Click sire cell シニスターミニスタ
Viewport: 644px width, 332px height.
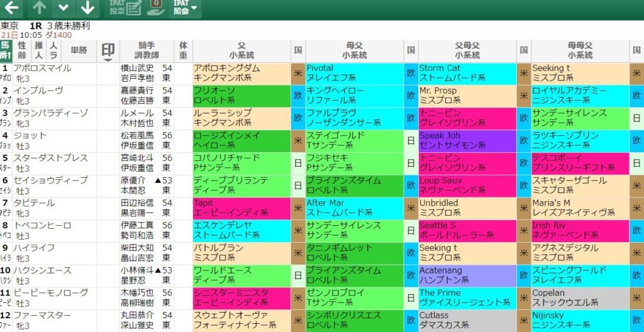click(x=242, y=297)
